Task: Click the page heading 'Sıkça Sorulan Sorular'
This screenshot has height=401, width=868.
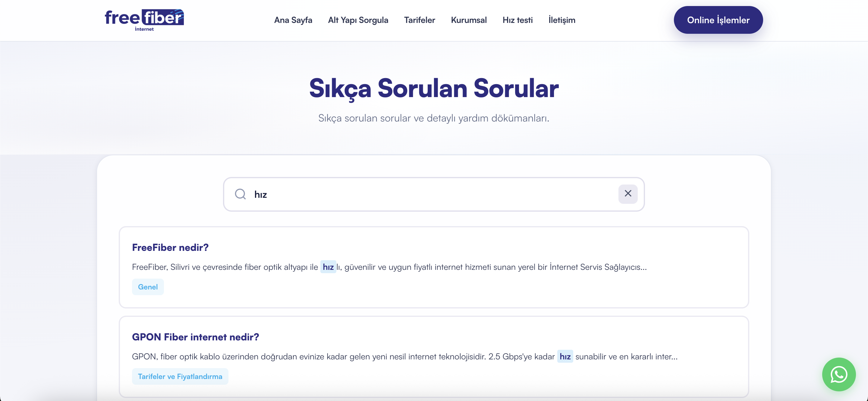Action: coord(434,88)
